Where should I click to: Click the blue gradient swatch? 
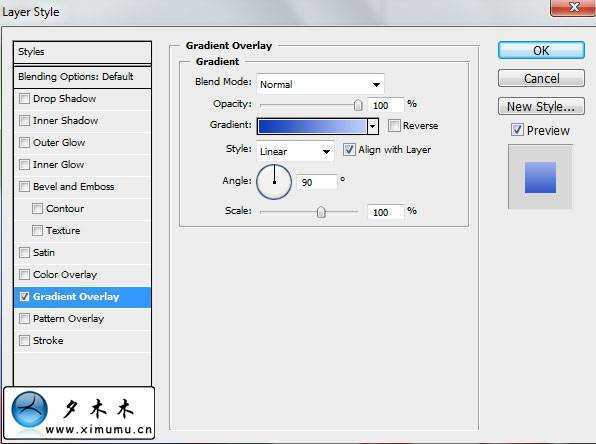(312, 126)
